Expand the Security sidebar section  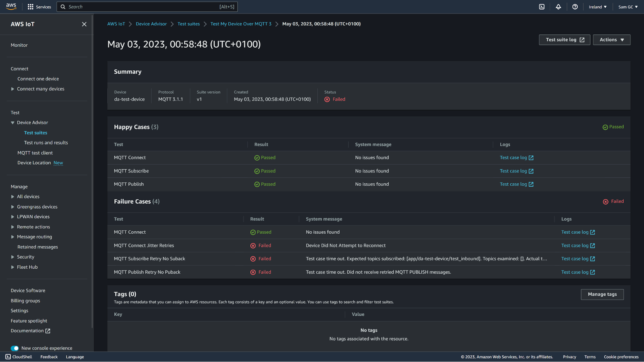click(13, 257)
